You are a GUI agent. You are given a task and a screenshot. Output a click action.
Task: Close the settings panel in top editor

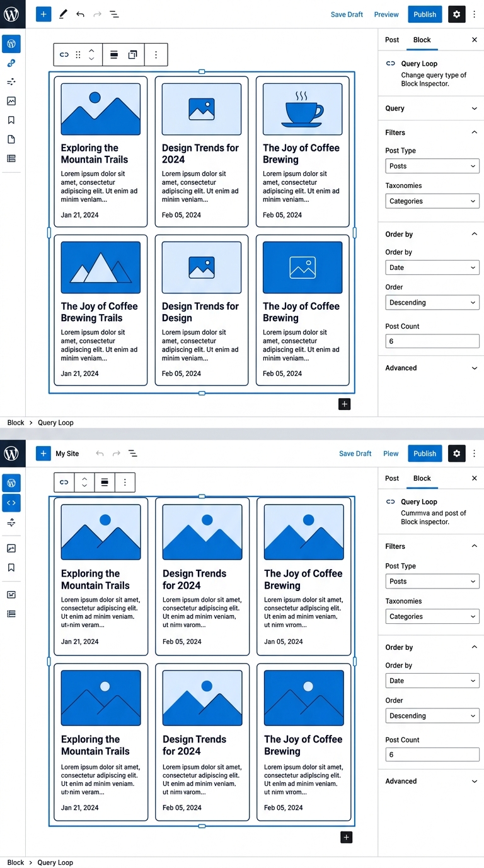click(475, 40)
